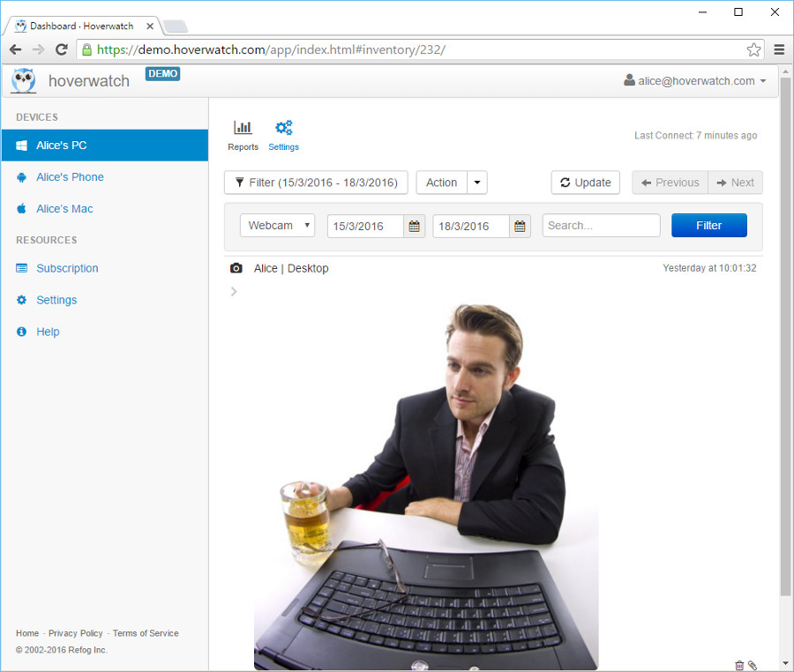
Task: Open the Reports bar chart icon
Action: [243, 128]
